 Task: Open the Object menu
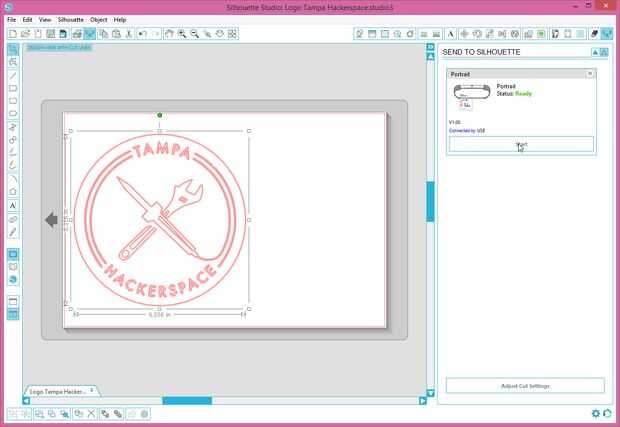[98, 19]
